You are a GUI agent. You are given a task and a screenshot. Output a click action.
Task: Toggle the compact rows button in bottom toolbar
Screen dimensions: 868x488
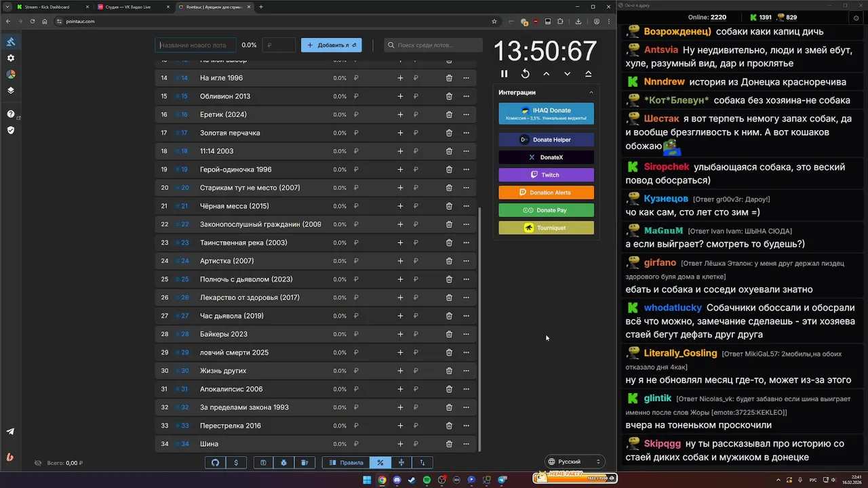(x=401, y=462)
